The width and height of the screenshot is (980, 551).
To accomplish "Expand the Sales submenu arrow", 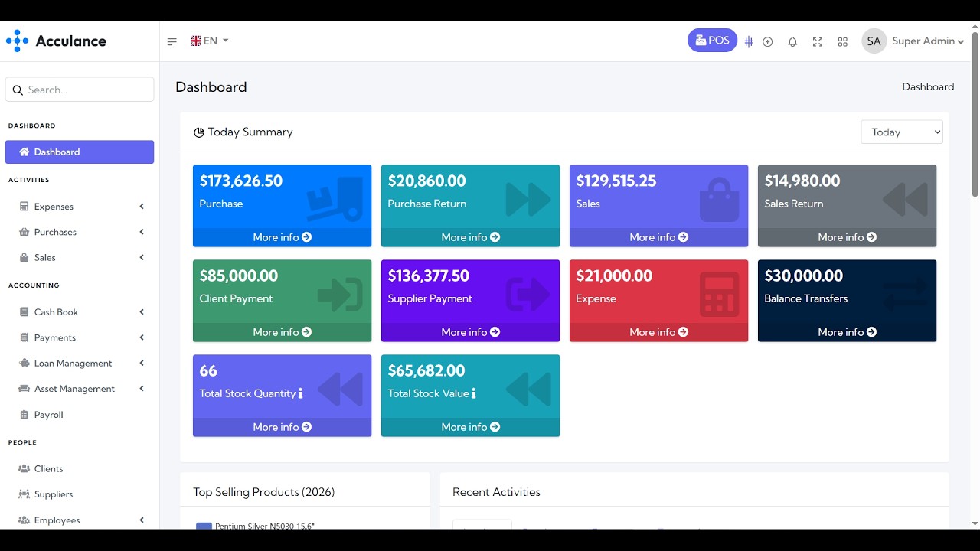I will tap(142, 258).
